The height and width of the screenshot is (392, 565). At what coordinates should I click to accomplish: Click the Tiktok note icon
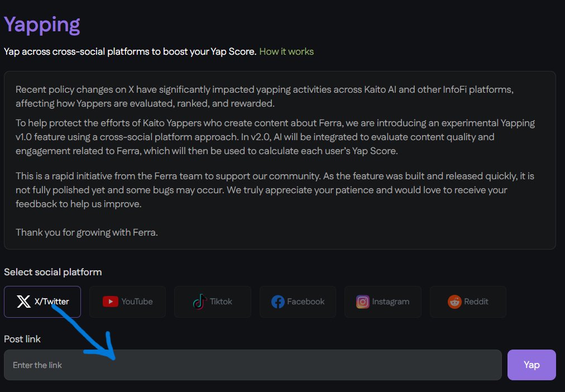point(200,302)
